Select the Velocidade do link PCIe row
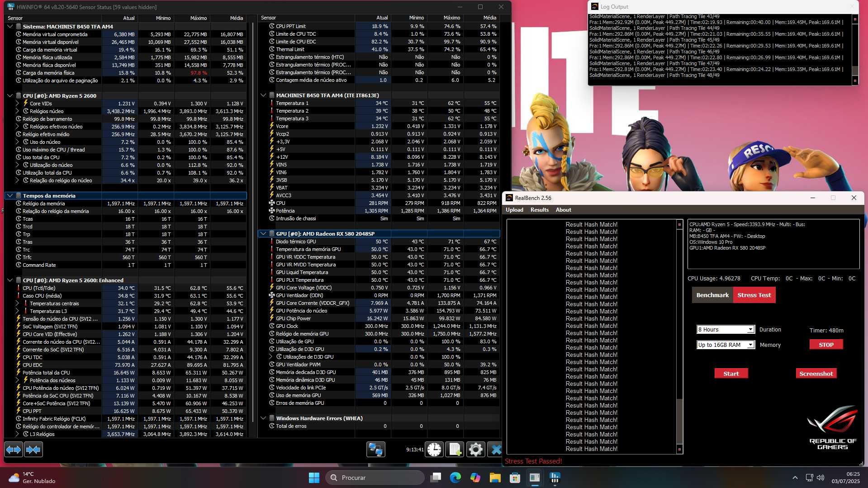This screenshot has width=868, height=488. (x=379, y=388)
